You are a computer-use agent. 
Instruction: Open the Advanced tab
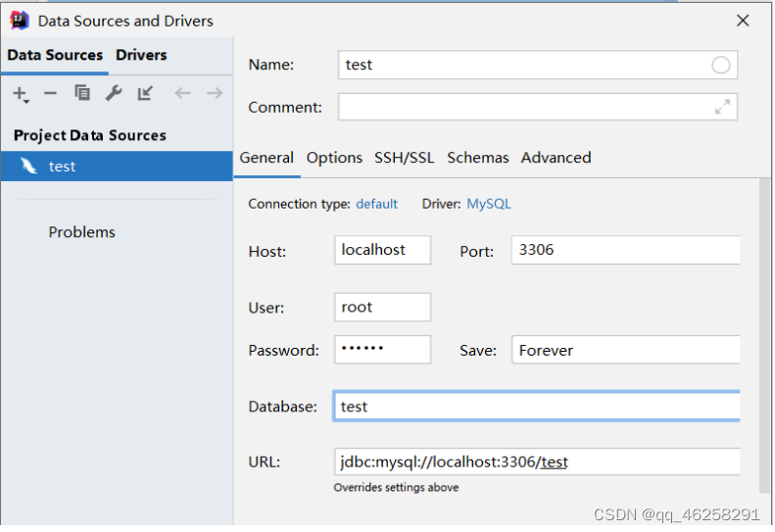point(557,158)
